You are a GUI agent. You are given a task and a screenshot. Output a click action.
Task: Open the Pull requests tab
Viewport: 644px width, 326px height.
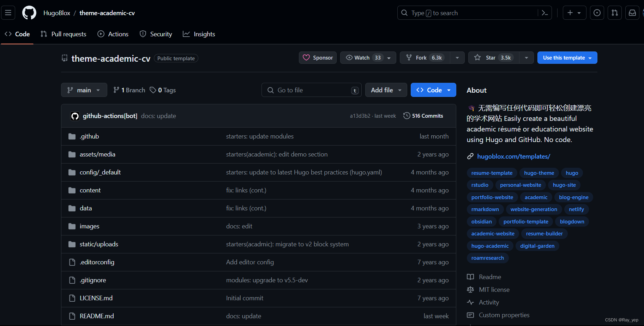click(64, 34)
